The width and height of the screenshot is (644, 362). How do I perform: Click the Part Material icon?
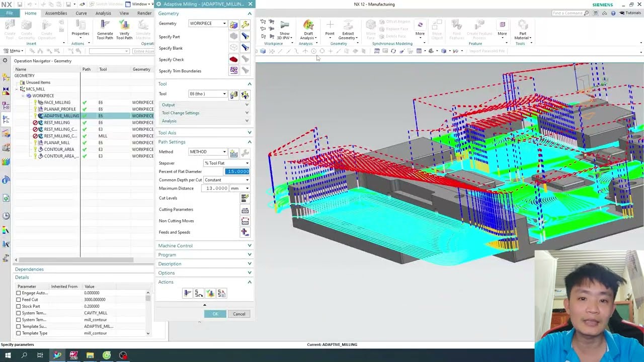pos(523,30)
